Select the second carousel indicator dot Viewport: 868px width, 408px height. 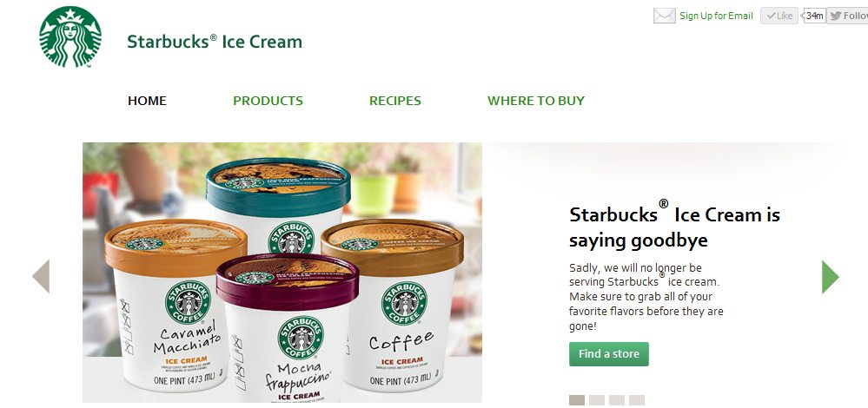(x=597, y=400)
